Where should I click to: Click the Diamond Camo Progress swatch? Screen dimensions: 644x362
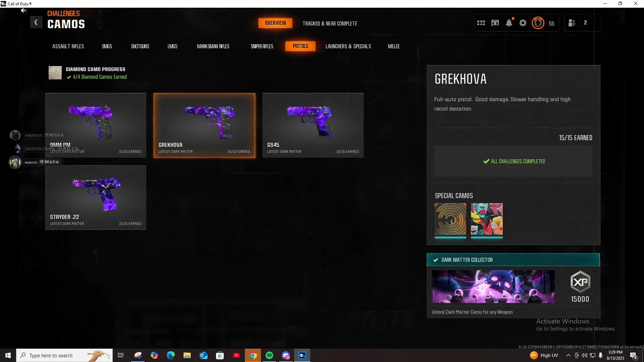(x=55, y=72)
